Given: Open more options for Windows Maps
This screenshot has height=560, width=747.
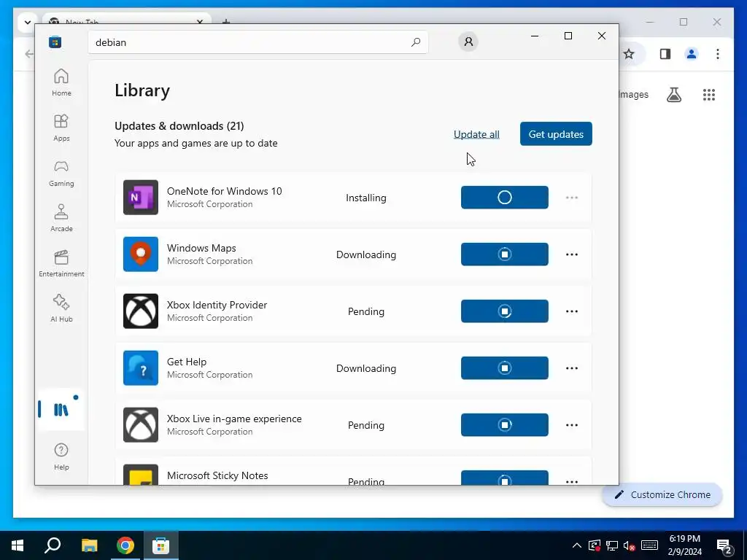Looking at the screenshot, I should click(572, 254).
